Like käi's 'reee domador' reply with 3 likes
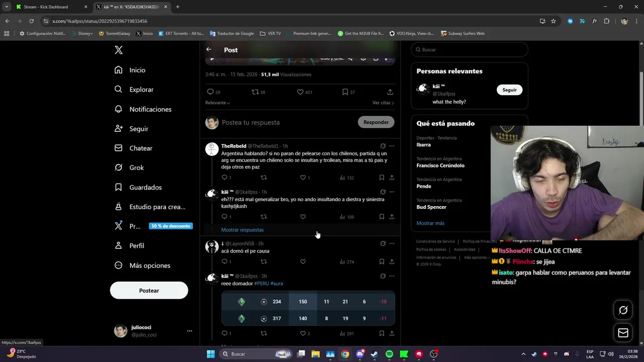This screenshot has height=362, width=644. (x=305, y=333)
